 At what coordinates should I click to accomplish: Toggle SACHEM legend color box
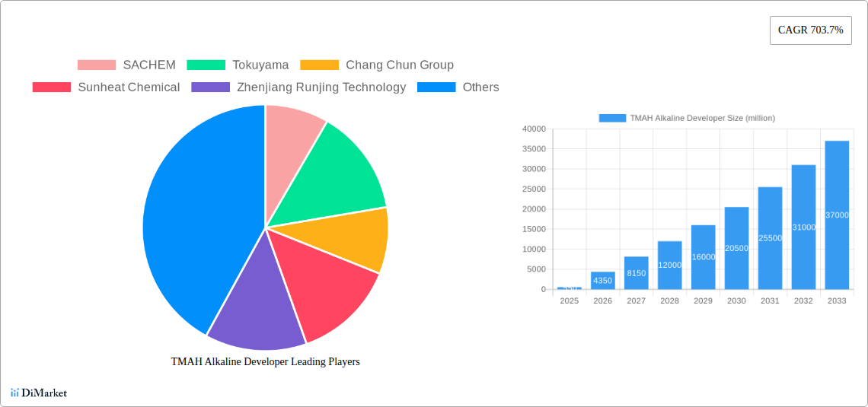(97, 65)
